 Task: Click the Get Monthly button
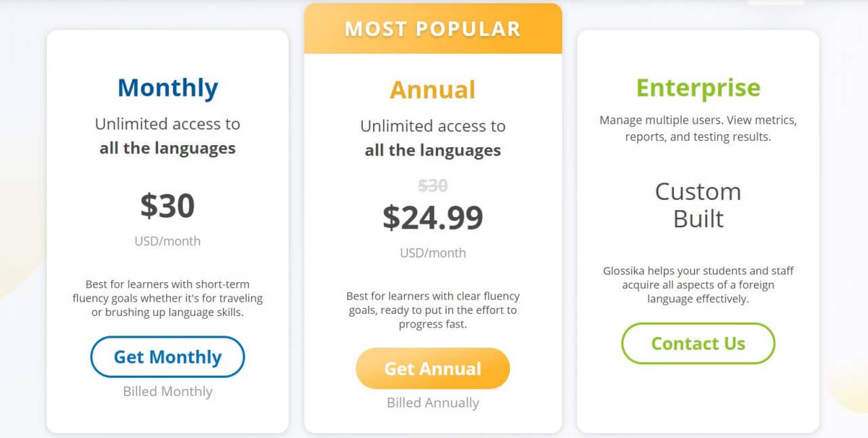coord(167,357)
